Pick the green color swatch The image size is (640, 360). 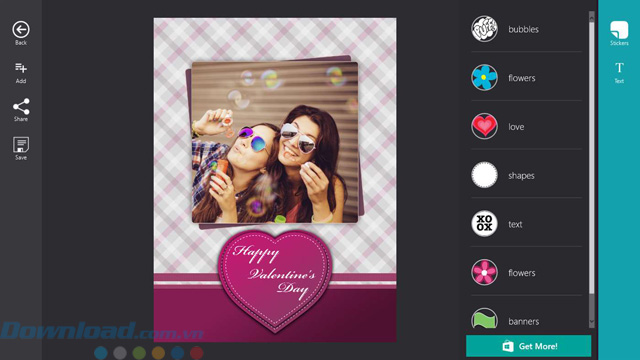pos(139,353)
